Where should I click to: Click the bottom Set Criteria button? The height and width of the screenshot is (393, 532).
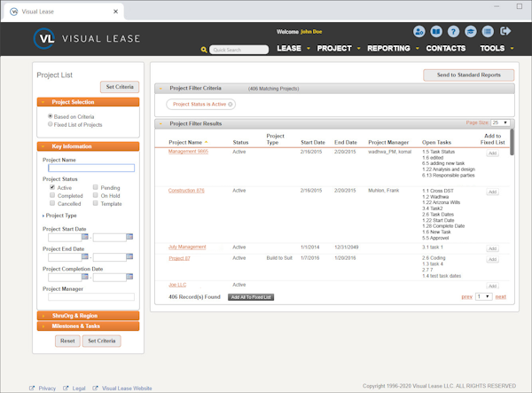[x=102, y=341]
